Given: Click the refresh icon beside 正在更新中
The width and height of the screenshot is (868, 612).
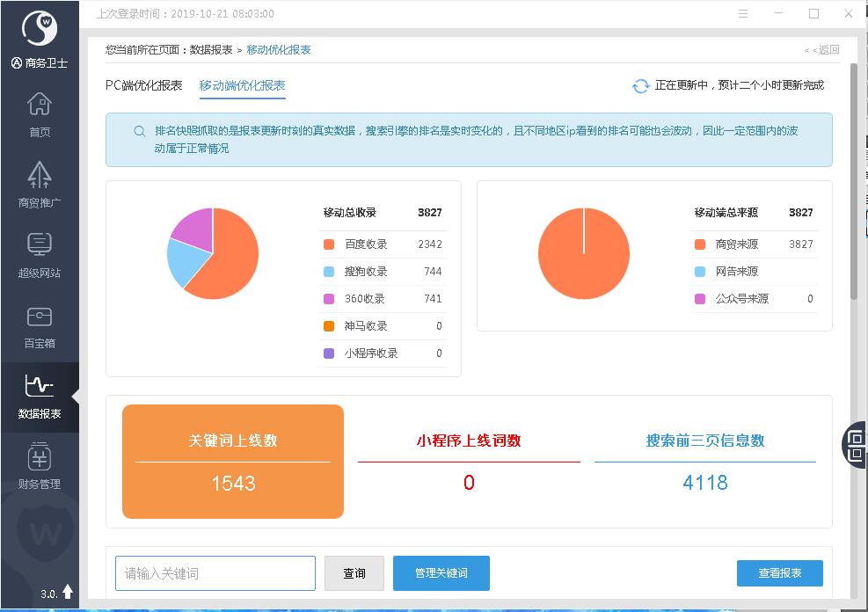Looking at the screenshot, I should 640,86.
